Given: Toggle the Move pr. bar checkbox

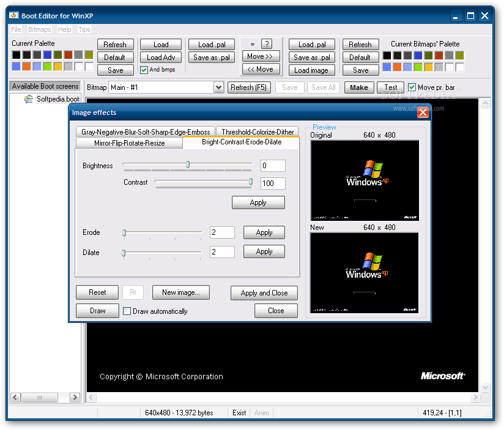Looking at the screenshot, I should (412, 87).
